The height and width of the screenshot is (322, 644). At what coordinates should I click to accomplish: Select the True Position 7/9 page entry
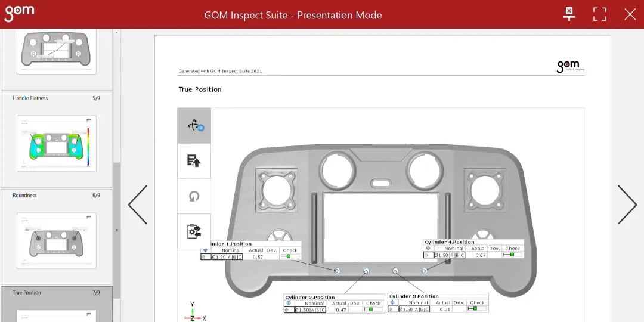[x=56, y=304]
